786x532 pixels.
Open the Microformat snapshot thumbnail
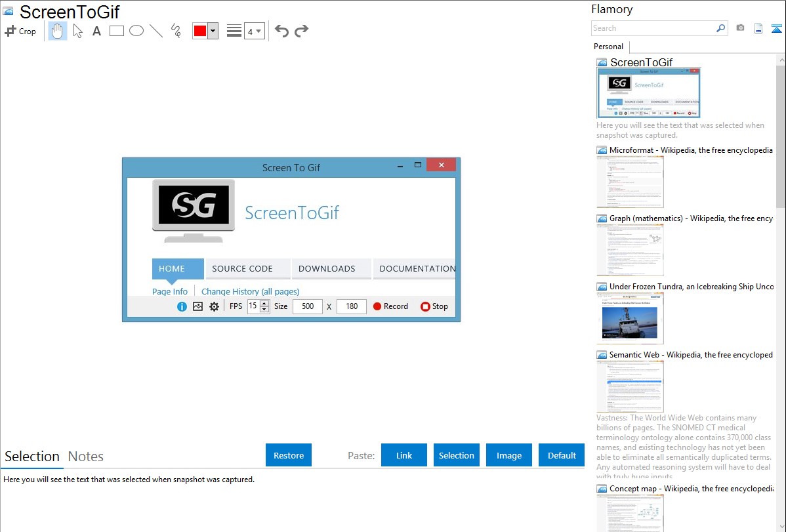[630, 182]
